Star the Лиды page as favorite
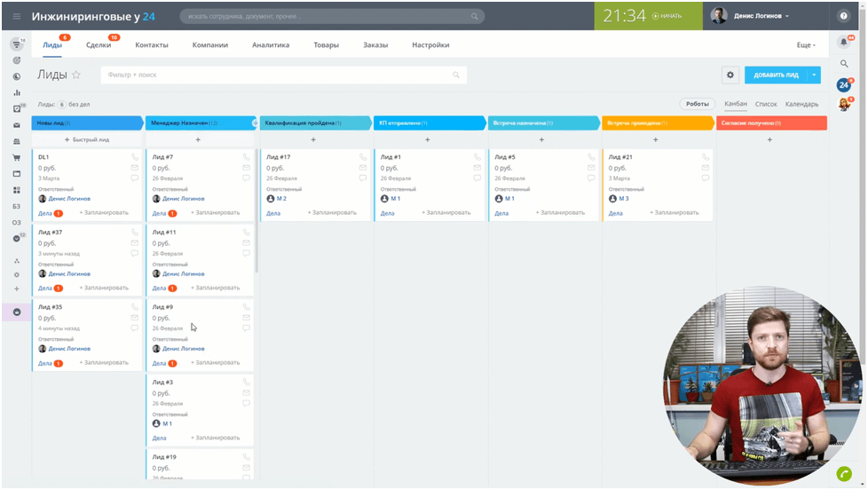Screen dimensions: 868x490 click(x=76, y=75)
